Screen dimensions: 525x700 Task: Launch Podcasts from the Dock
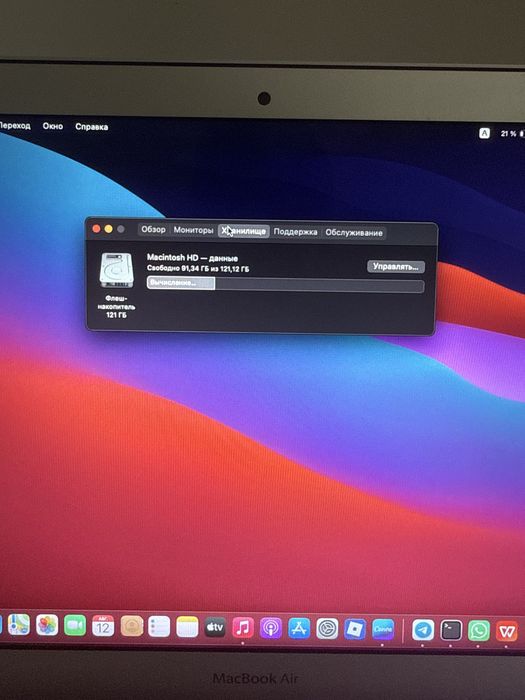(x=271, y=629)
